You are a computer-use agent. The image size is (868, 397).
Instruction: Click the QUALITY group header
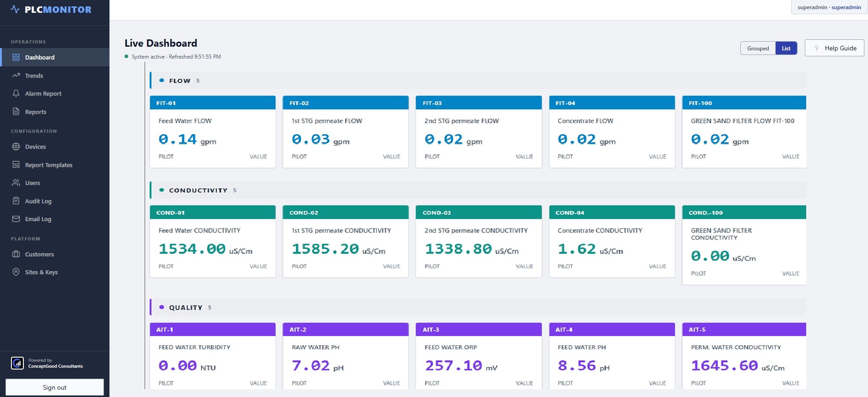tap(478, 307)
